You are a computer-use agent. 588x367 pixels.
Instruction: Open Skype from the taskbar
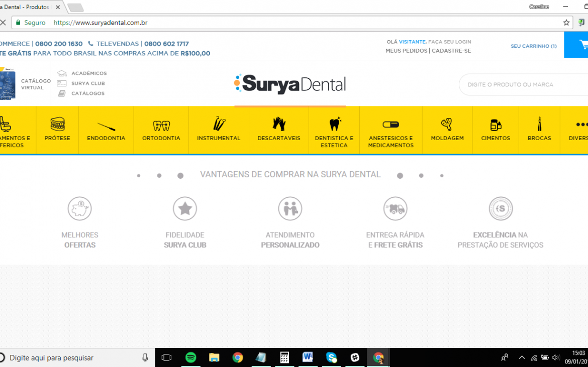(332, 357)
